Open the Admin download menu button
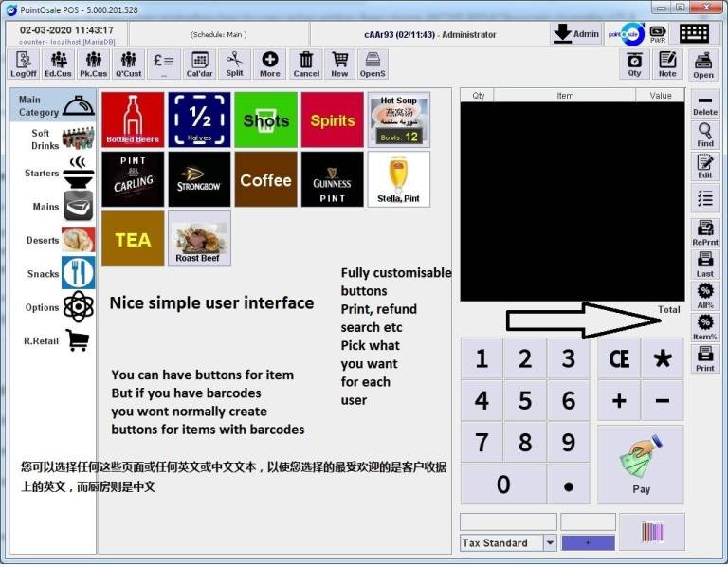The width and height of the screenshot is (728, 567). 576,33
